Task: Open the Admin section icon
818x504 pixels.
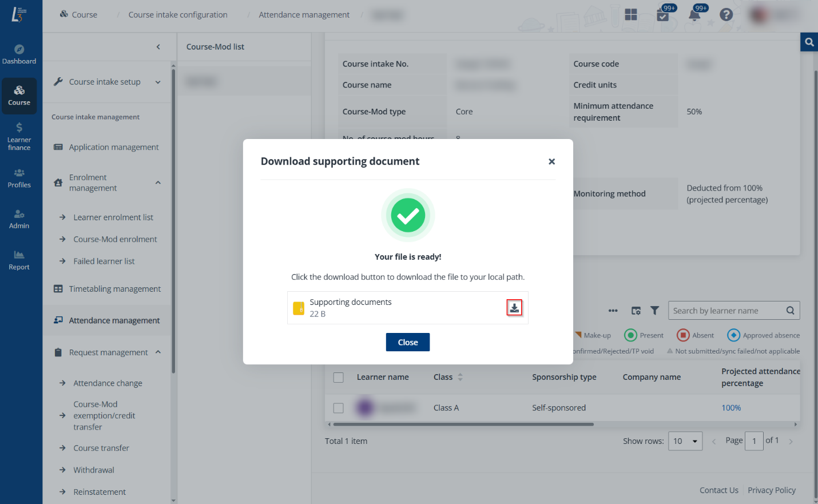Action: point(19,219)
